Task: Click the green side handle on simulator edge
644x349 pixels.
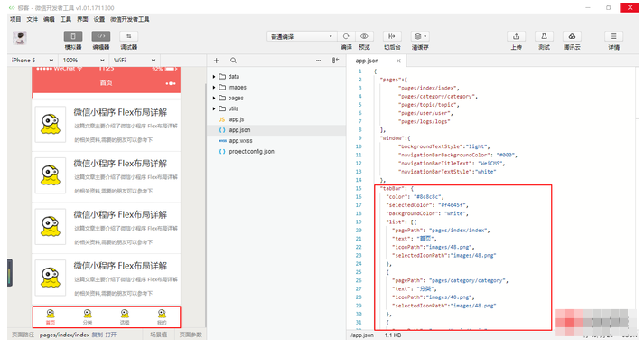Action: (x=10, y=272)
